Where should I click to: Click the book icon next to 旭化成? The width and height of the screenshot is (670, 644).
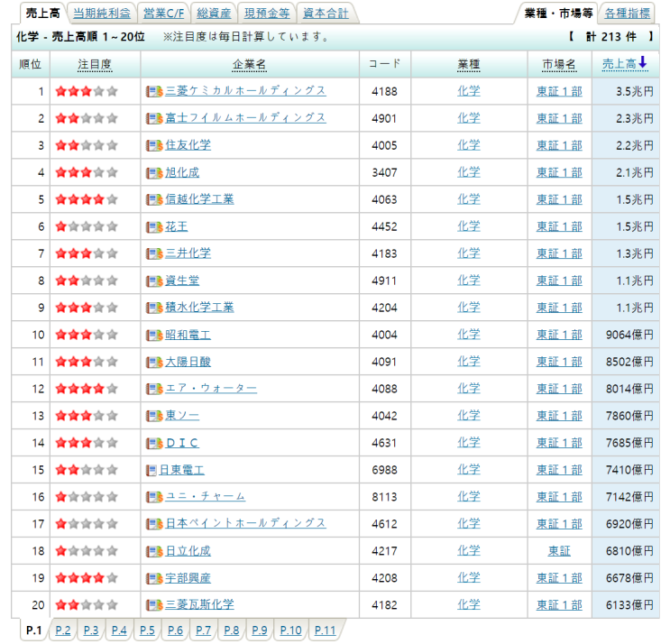[x=154, y=172]
